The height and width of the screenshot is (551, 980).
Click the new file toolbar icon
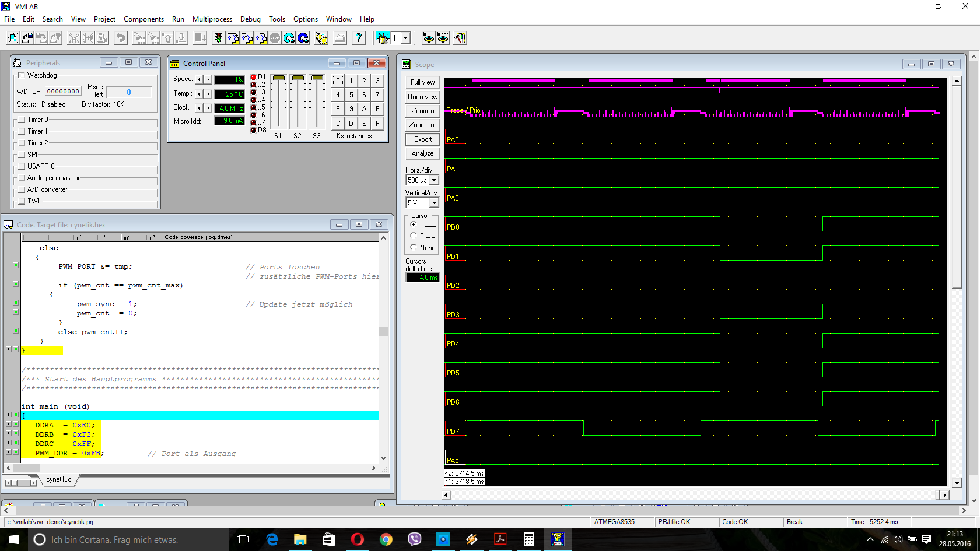point(13,38)
